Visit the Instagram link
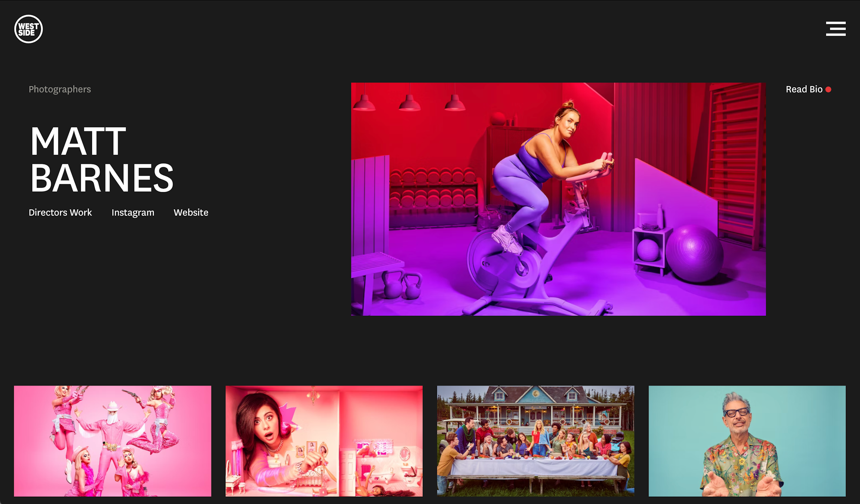Screen dimensions: 860x504 (133, 213)
